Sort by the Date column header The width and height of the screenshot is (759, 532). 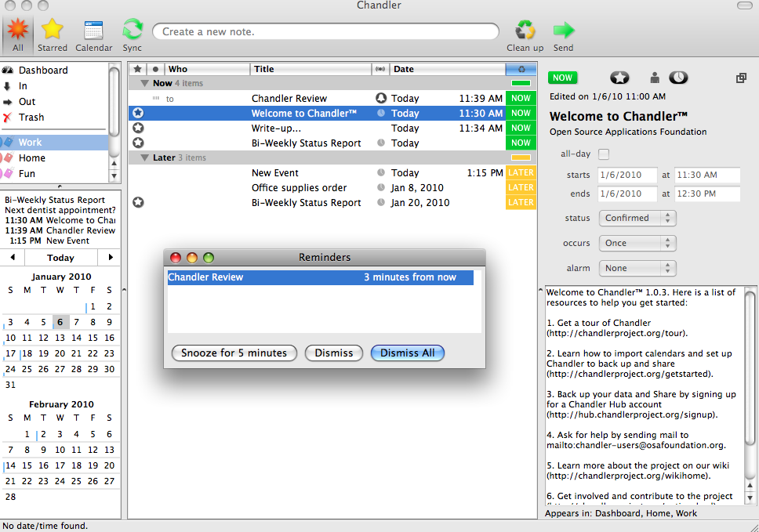pyautogui.click(x=447, y=69)
